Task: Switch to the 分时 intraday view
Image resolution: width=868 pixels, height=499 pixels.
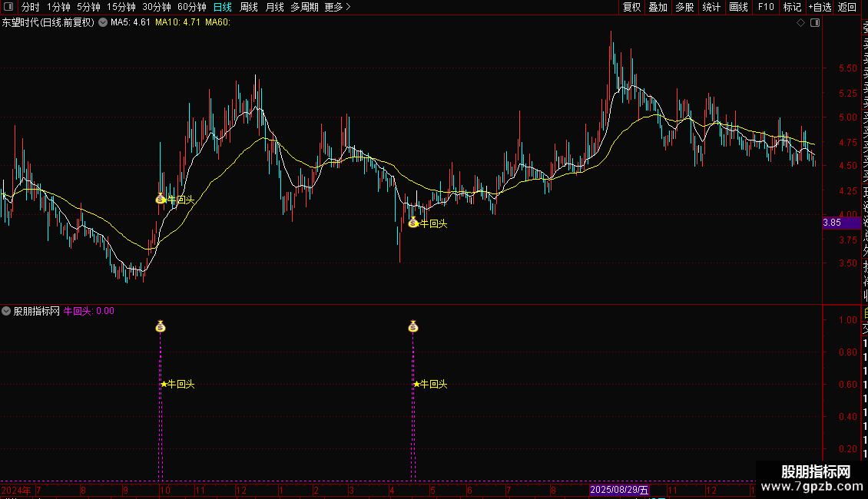Action: [31, 7]
